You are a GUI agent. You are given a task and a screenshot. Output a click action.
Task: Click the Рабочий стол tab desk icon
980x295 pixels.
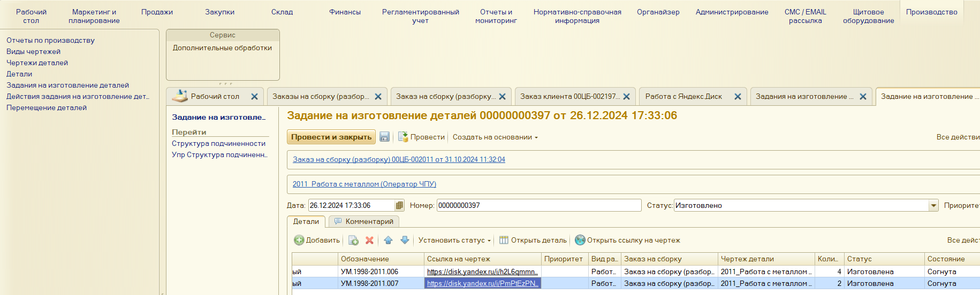click(x=180, y=96)
